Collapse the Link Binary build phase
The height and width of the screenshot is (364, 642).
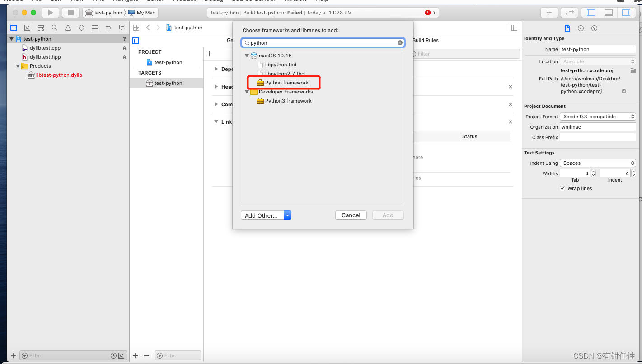point(216,122)
